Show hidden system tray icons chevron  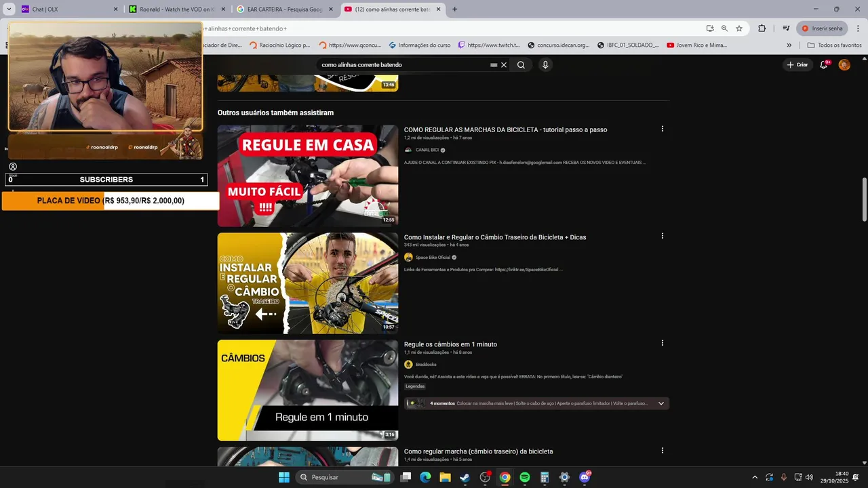(755, 477)
